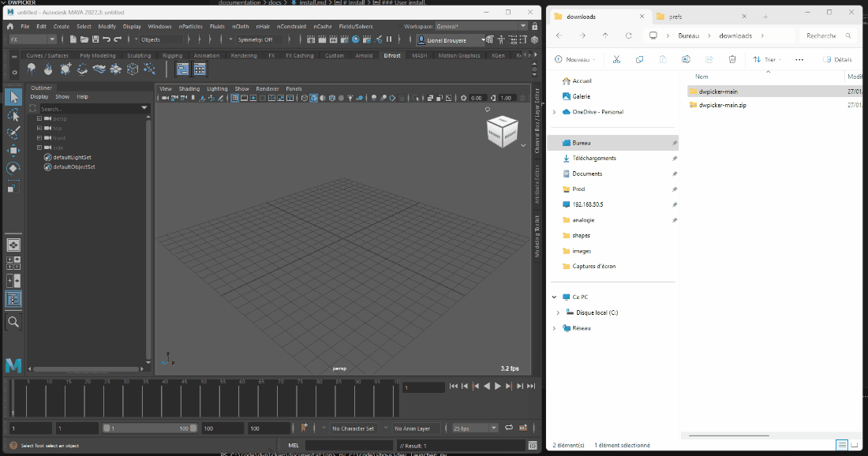Choose the Lasso selection tool

point(13,115)
